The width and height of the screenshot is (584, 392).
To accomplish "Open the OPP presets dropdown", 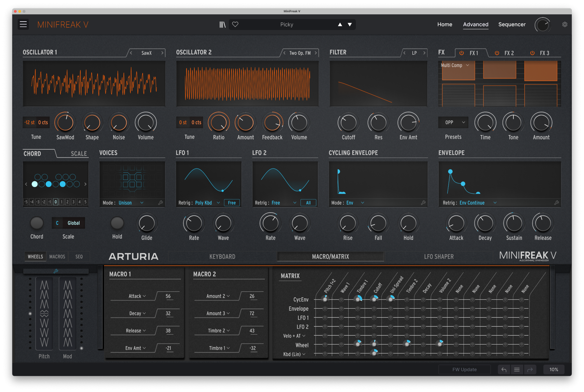I will point(453,122).
